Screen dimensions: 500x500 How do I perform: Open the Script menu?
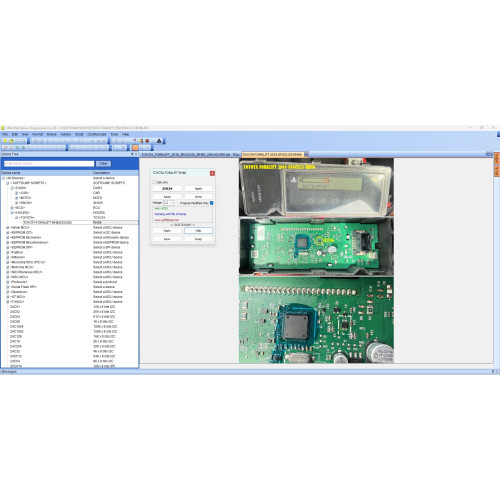[x=79, y=134]
